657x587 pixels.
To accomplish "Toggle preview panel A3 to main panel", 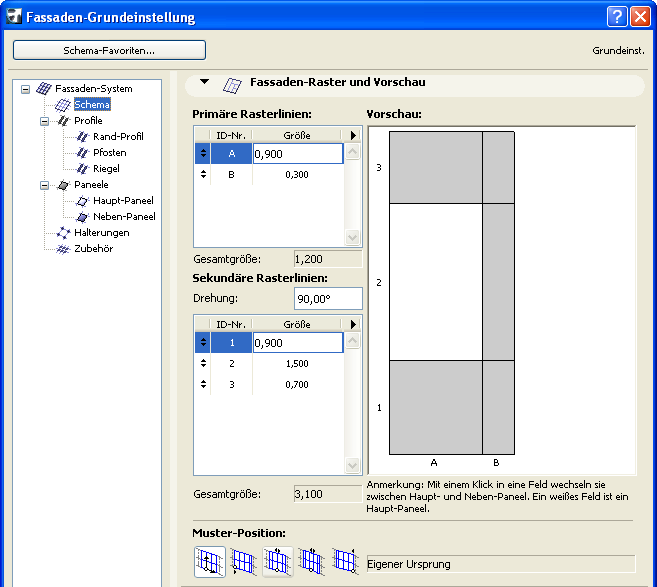I will click(436, 168).
